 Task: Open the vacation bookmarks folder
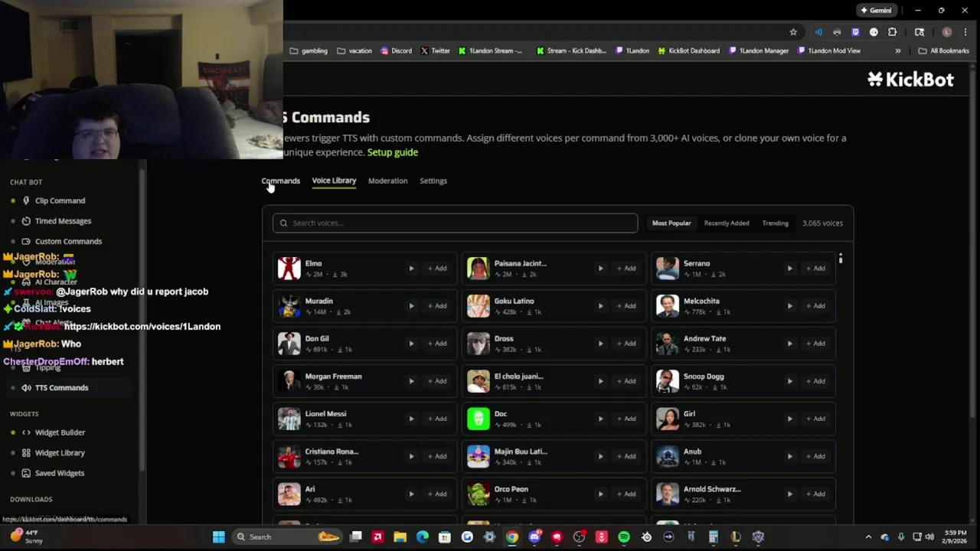coord(354,51)
